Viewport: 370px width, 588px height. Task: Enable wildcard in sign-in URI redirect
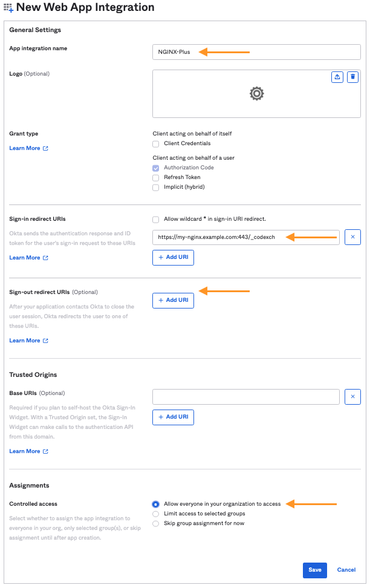[155, 220]
